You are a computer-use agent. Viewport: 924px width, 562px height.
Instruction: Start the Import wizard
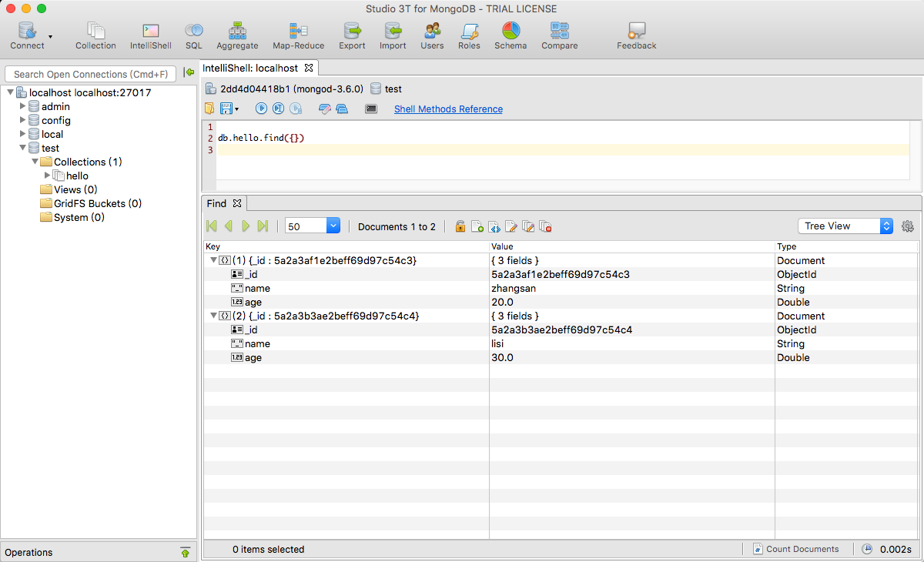coord(393,35)
